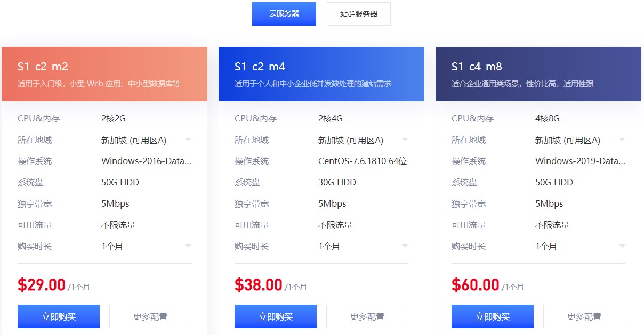Switch to the 云服务器 tab

284,14
